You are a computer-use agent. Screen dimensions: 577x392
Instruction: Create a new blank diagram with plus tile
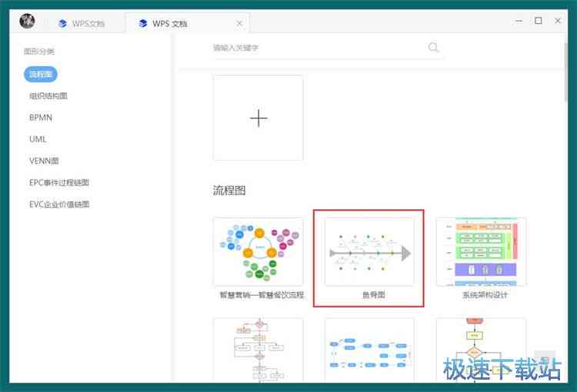[x=258, y=118]
